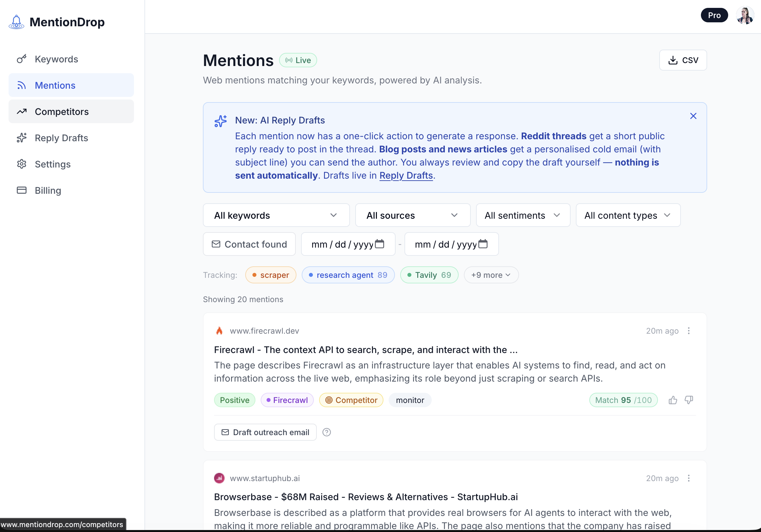The image size is (761, 532).
Task: Open Settings in the sidebar
Action: pos(71,164)
